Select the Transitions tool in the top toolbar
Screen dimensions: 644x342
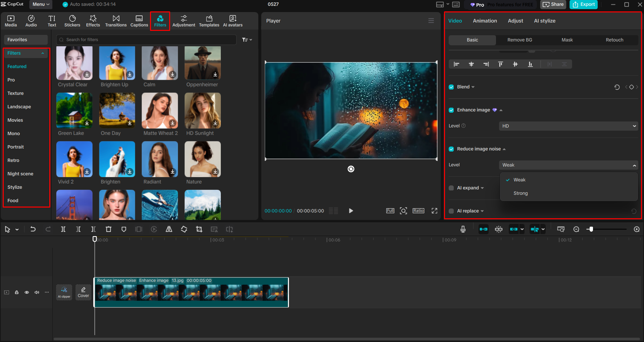tap(116, 20)
